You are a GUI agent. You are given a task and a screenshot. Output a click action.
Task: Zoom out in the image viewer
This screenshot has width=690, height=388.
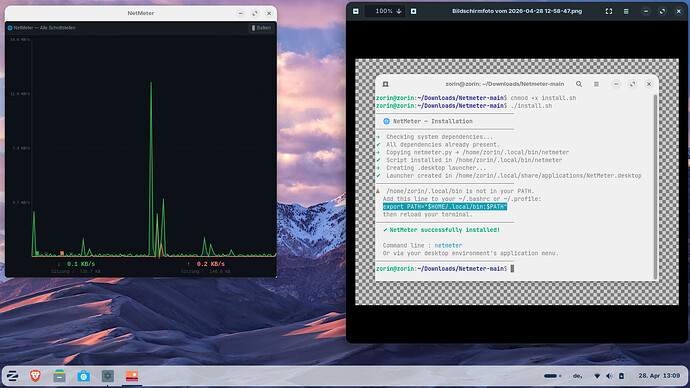[356, 11]
